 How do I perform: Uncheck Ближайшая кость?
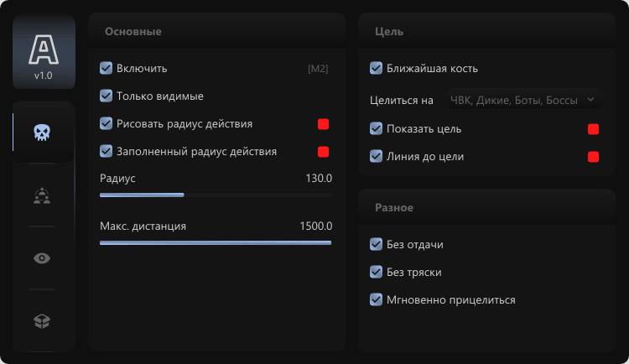click(x=377, y=69)
